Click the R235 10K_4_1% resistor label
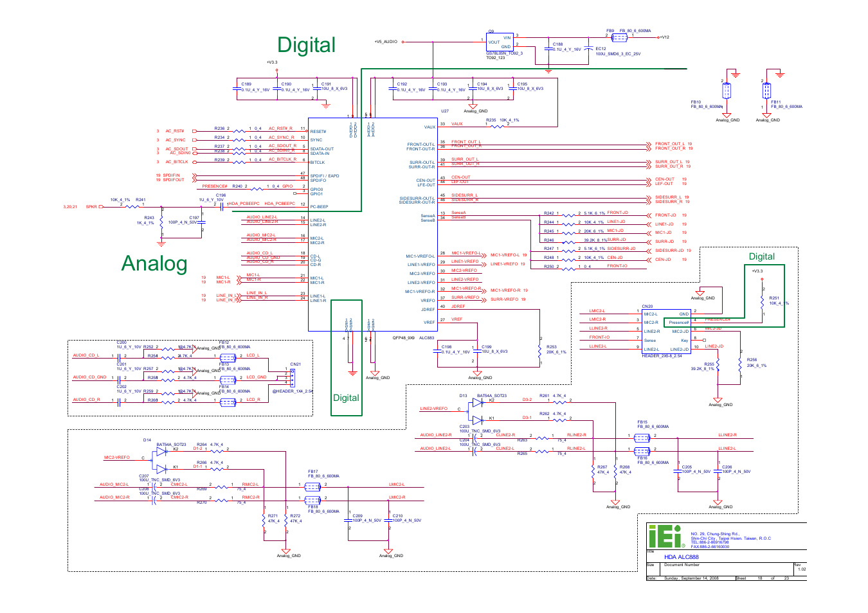The image size is (868, 613). click(502, 120)
